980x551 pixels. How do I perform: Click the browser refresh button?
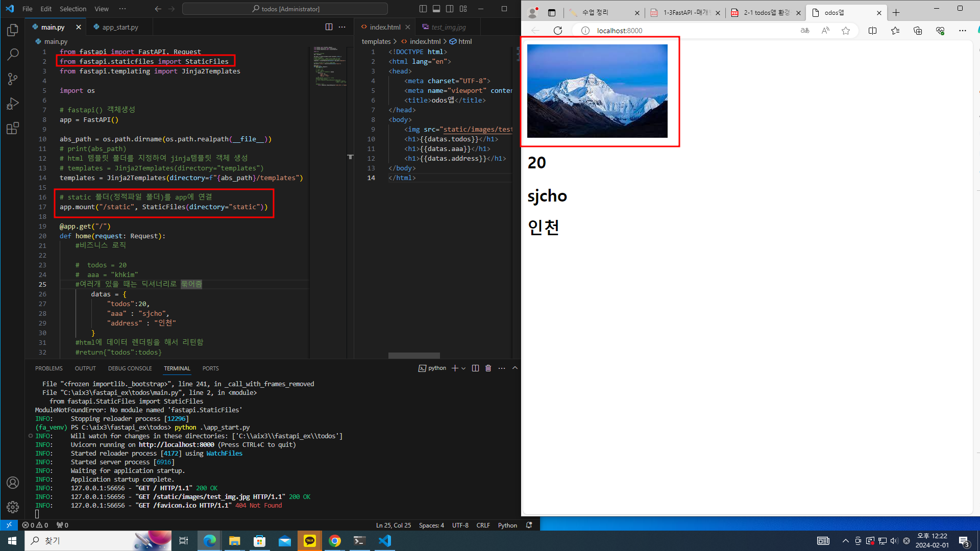pyautogui.click(x=558, y=31)
